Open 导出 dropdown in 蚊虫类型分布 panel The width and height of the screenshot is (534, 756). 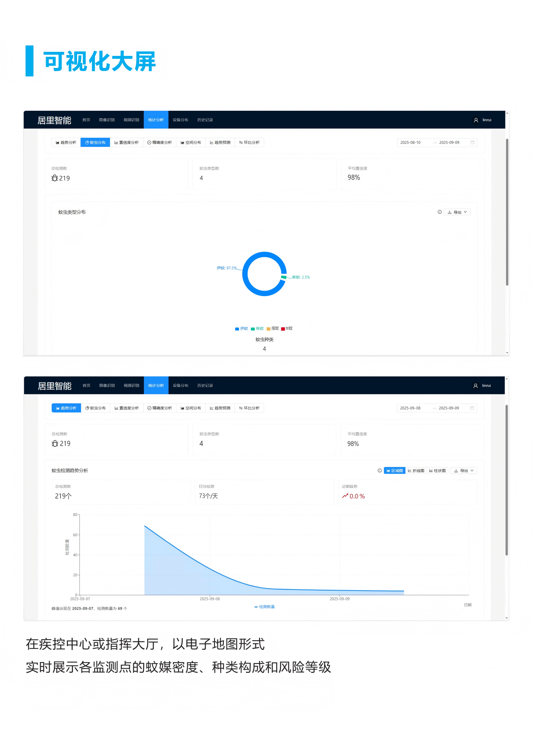[457, 212]
